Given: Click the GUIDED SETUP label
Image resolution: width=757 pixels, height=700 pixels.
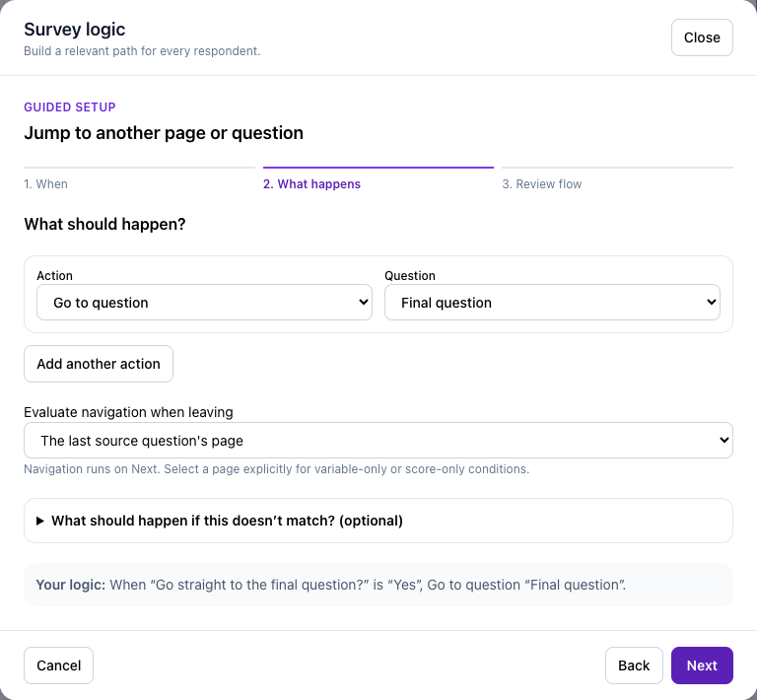Looking at the screenshot, I should coord(70,107).
